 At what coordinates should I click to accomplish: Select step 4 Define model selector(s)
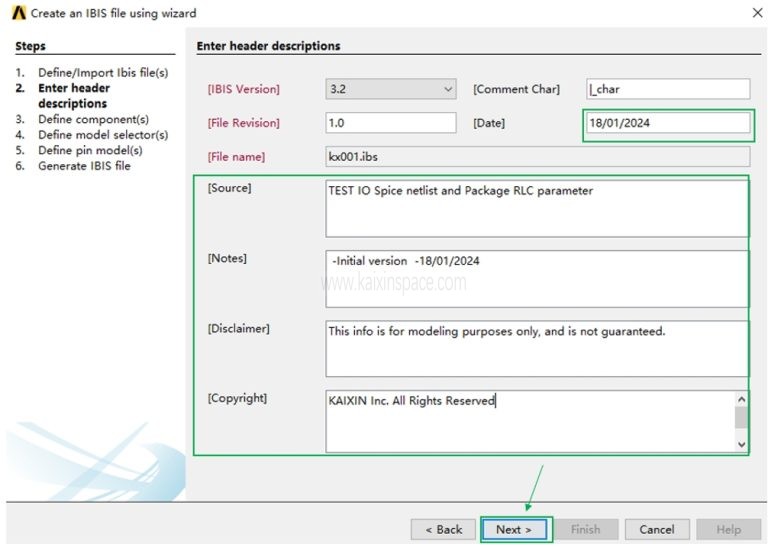pyautogui.click(x=92, y=135)
